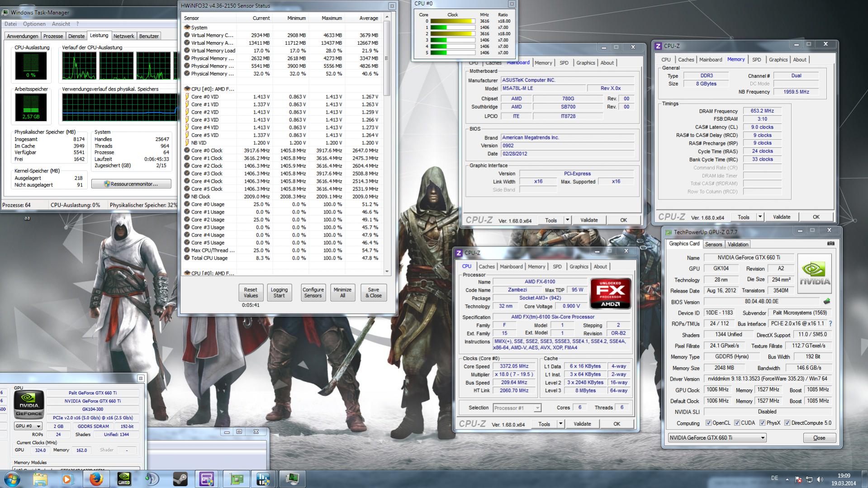The height and width of the screenshot is (488, 868).
Task: Click the Reset Values button
Action: pyautogui.click(x=251, y=293)
